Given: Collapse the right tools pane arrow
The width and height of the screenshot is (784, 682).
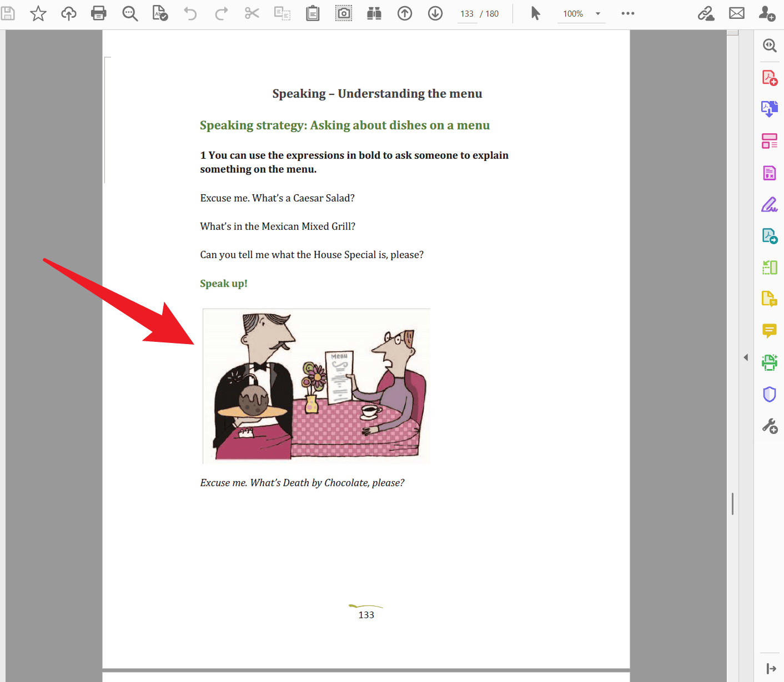Looking at the screenshot, I should pos(746,357).
